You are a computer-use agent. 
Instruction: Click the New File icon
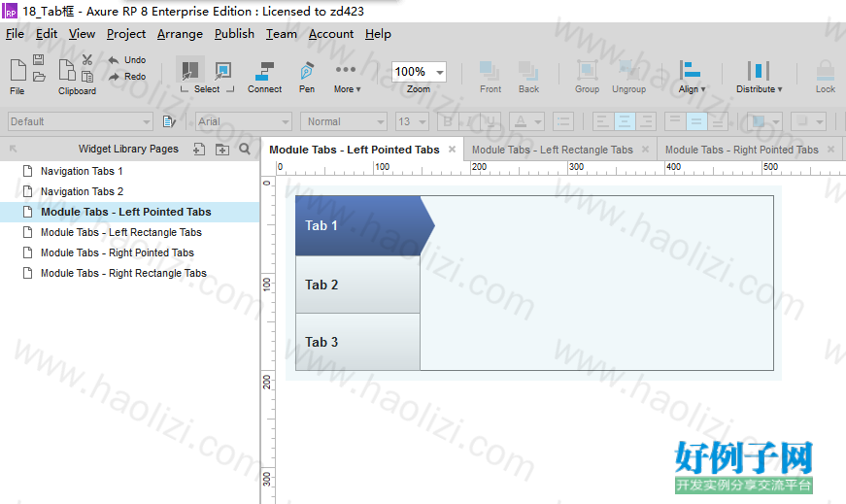pyautogui.click(x=17, y=70)
